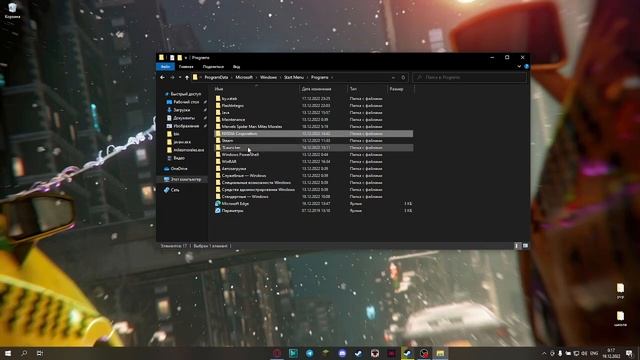Select the NVIDIA Corporation folder icon

218,133
